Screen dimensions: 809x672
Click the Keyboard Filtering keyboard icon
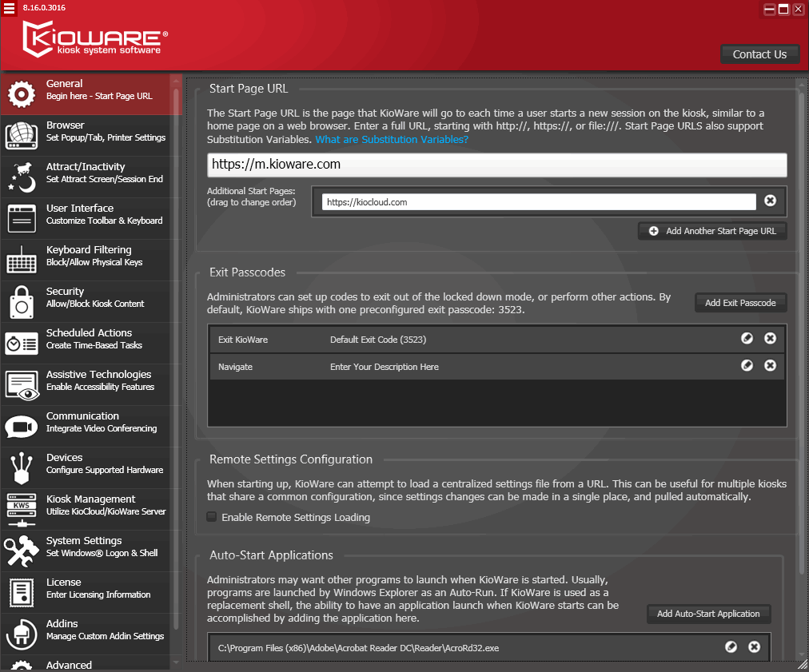[21, 260]
